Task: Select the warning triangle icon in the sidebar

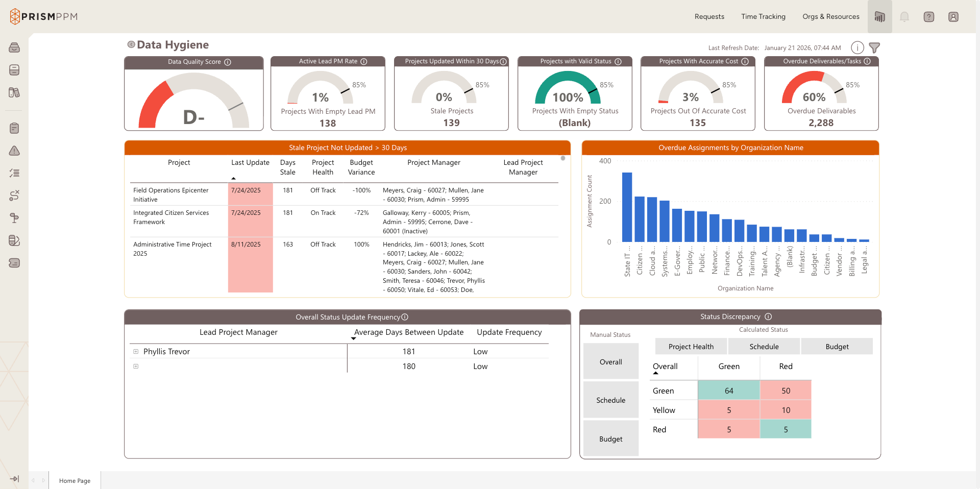Action: click(14, 151)
